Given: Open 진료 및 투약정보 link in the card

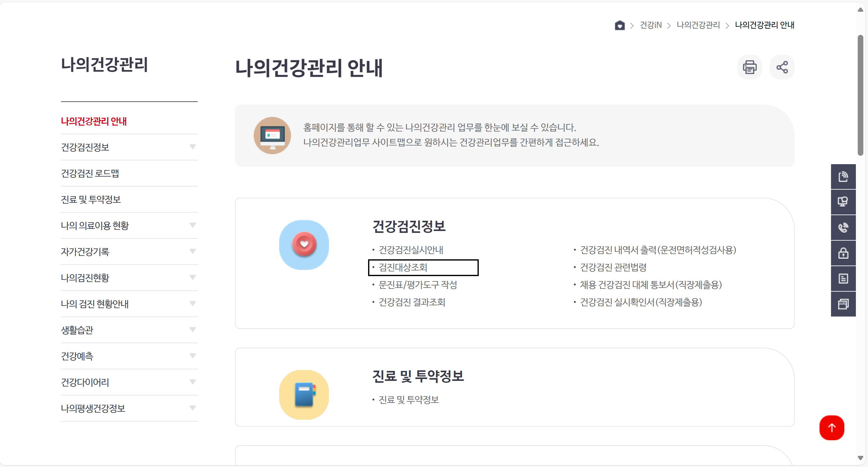Looking at the screenshot, I should click(x=409, y=400).
